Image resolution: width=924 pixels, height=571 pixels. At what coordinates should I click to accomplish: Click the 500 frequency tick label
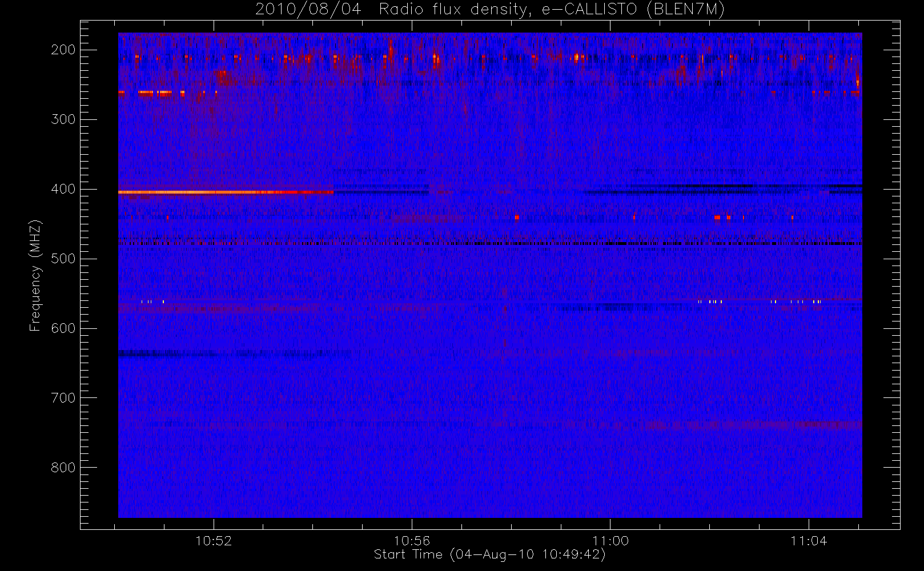pos(63,259)
